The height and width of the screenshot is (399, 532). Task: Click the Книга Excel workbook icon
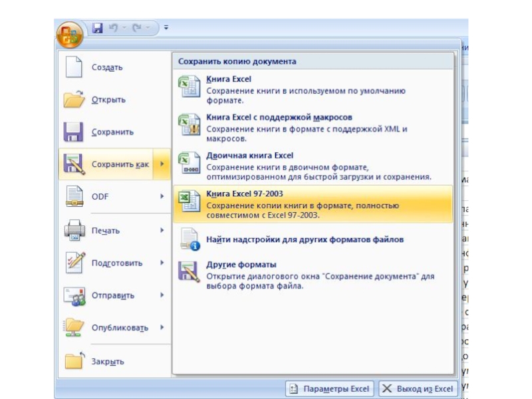190,86
